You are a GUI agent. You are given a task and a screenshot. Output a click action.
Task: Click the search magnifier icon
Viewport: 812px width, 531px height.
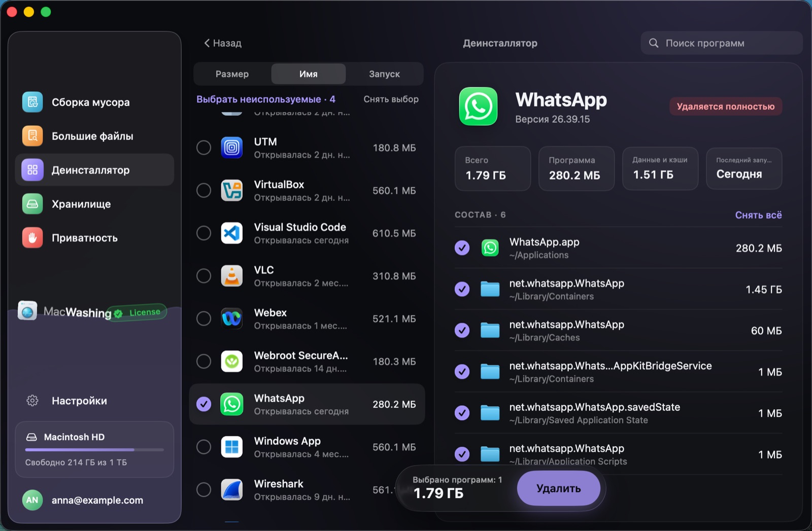click(654, 43)
